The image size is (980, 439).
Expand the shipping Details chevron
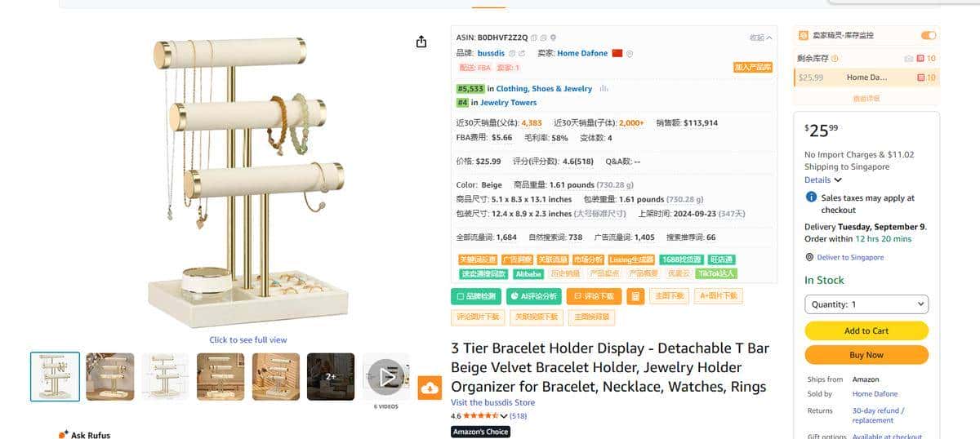pyautogui.click(x=838, y=180)
